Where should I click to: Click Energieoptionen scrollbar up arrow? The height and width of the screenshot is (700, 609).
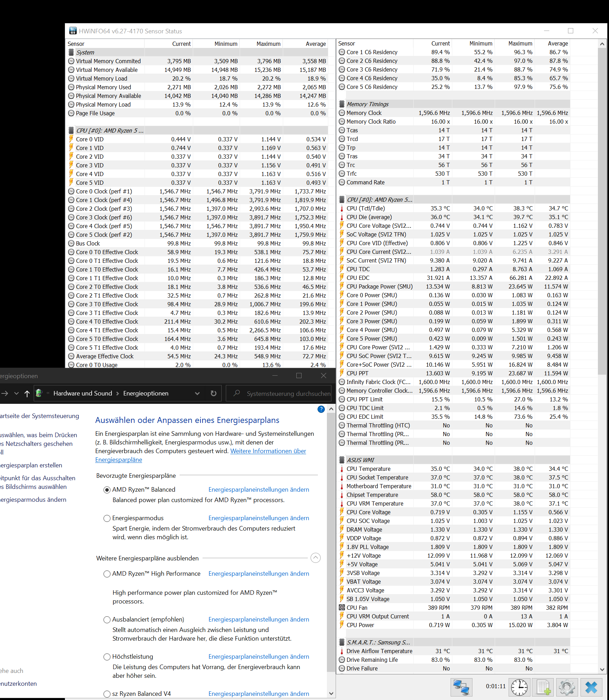point(331,409)
